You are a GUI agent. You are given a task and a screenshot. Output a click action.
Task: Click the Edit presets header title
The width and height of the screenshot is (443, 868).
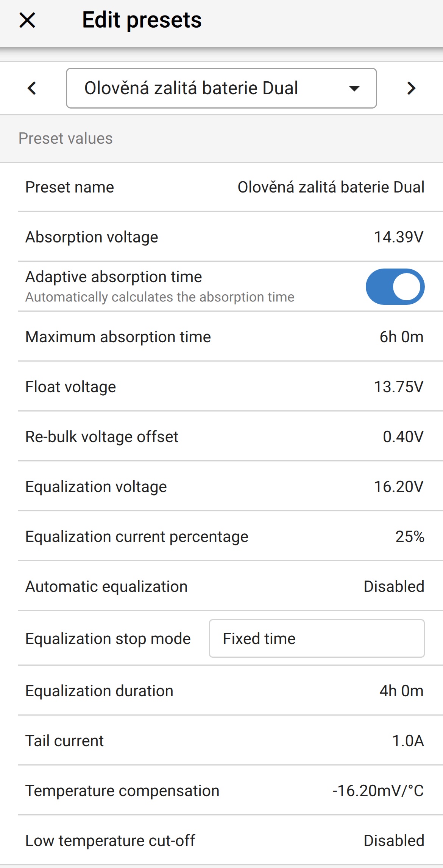coord(142,20)
